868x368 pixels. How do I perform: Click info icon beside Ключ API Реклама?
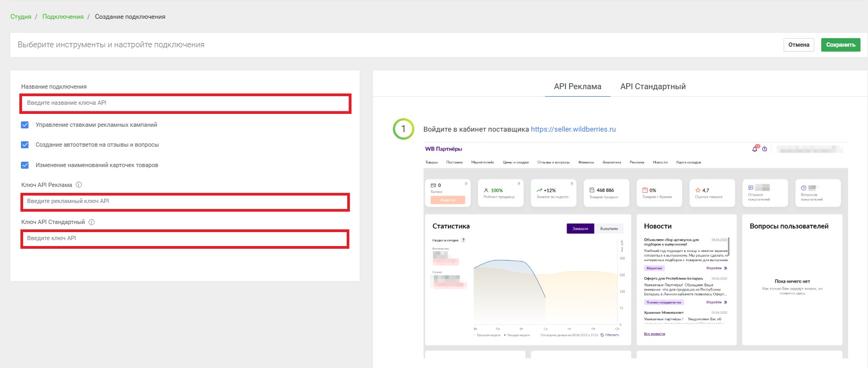pyautogui.click(x=78, y=185)
